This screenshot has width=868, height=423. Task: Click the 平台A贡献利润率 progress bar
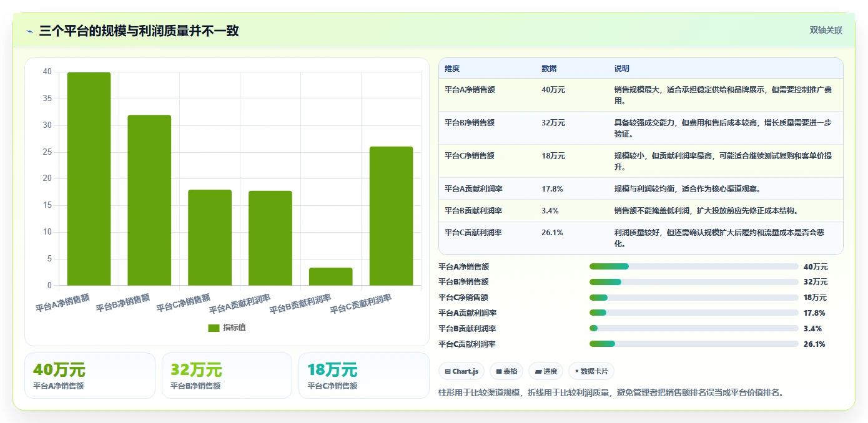click(x=694, y=313)
